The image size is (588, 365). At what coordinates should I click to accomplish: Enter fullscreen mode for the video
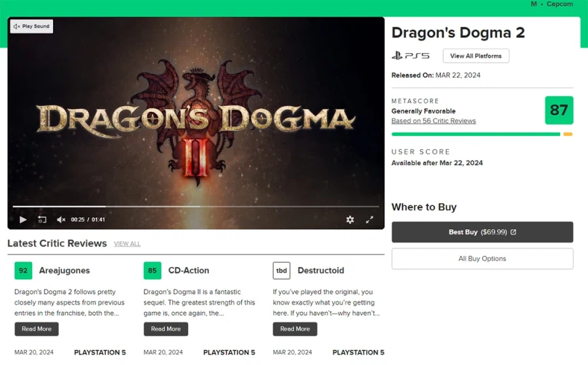[369, 220]
